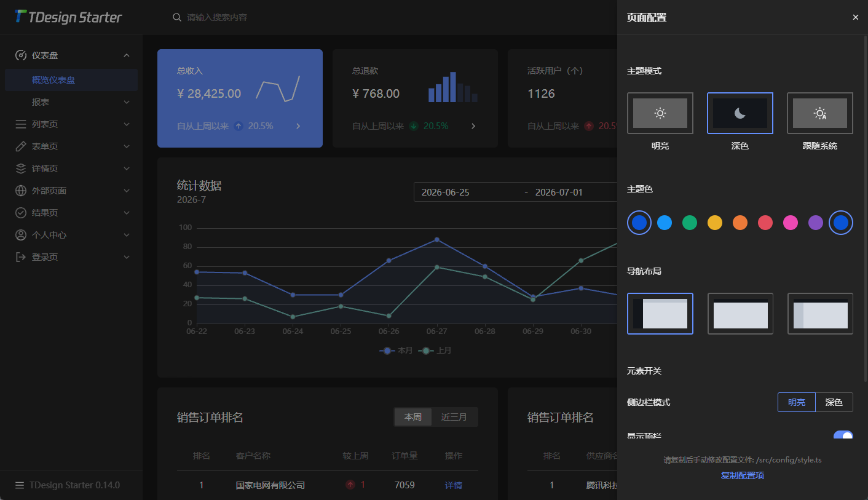Pick the orange theme color

740,223
